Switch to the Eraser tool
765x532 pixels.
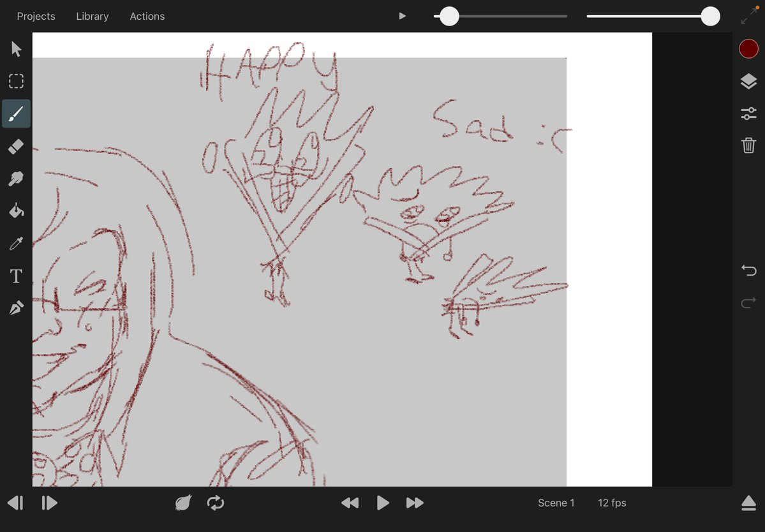[x=16, y=146]
